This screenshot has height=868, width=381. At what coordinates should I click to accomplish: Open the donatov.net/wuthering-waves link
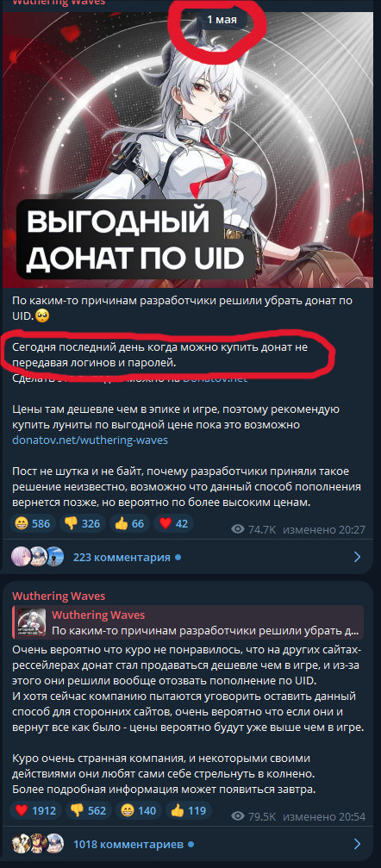pos(90,440)
